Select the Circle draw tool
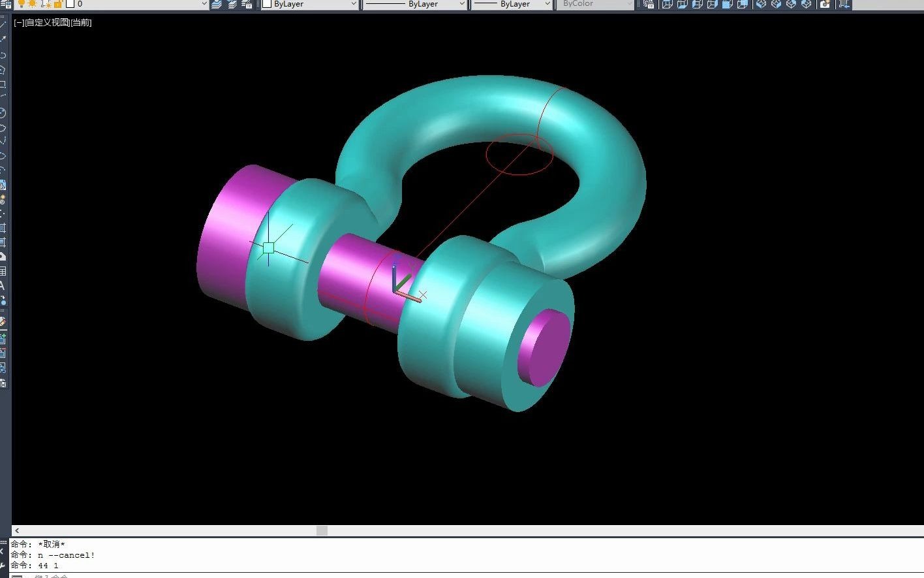 [3, 113]
